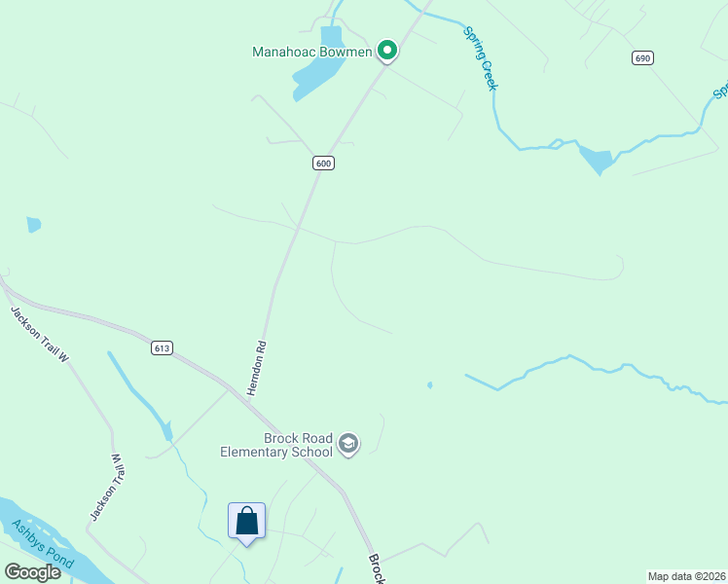Click the Spring Creek water label
Screen dimensions: 728x584
click(x=481, y=58)
